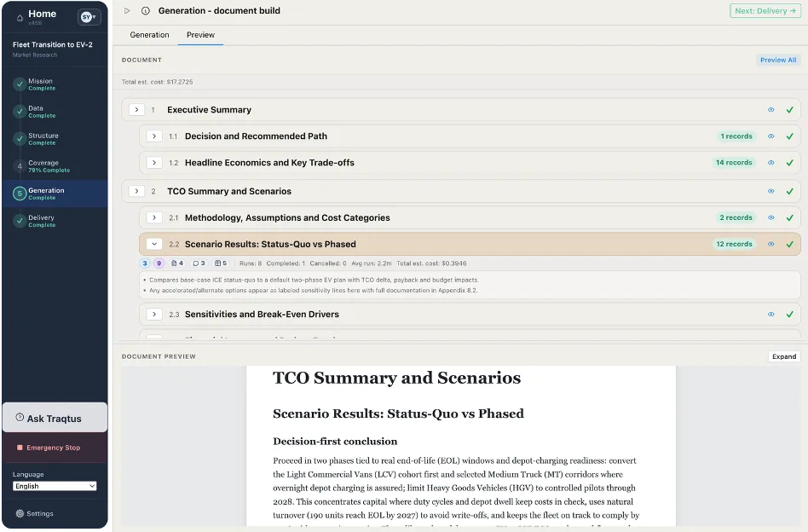
Task: Go to Next: Delivery
Action: [x=765, y=11]
